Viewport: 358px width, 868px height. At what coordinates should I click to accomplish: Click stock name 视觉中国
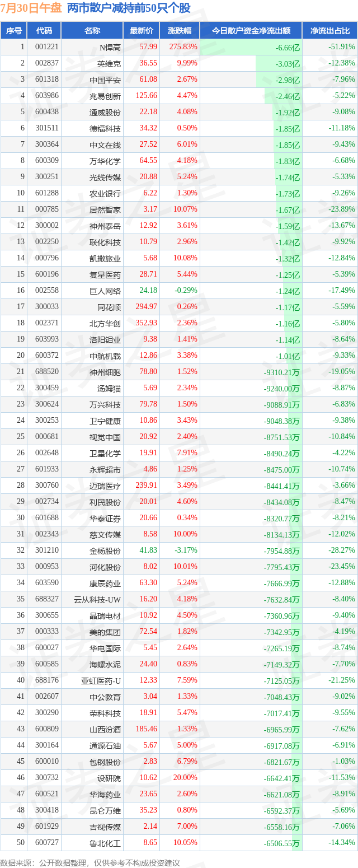click(105, 437)
